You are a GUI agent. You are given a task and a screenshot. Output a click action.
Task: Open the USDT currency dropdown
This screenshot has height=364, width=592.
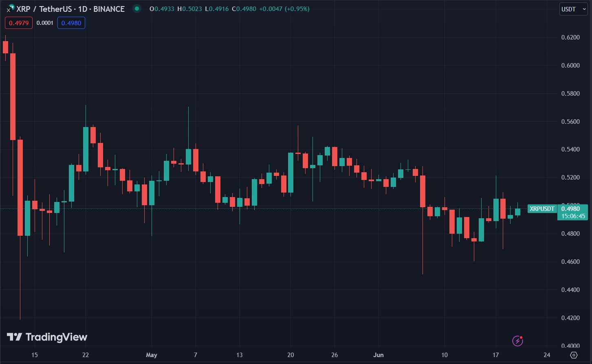(x=574, y=9)
